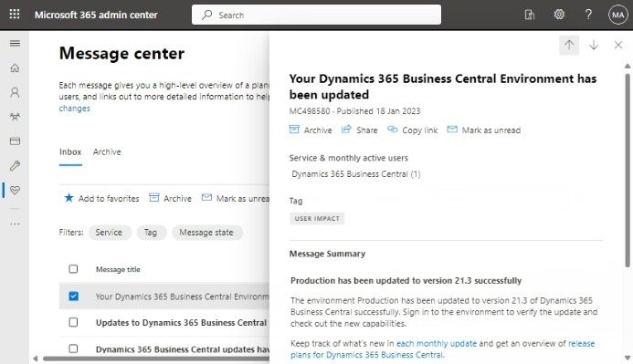This screenshot has height=364, width=633.
Task: Toggle the hamburger navigation menu
Action: [15, 43]
